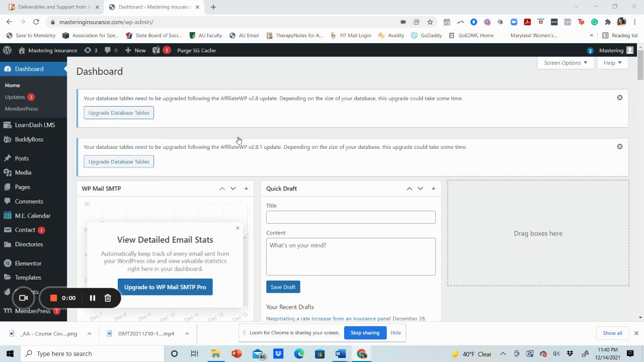Open BuddyBoss menu

(x=33, y=139)
